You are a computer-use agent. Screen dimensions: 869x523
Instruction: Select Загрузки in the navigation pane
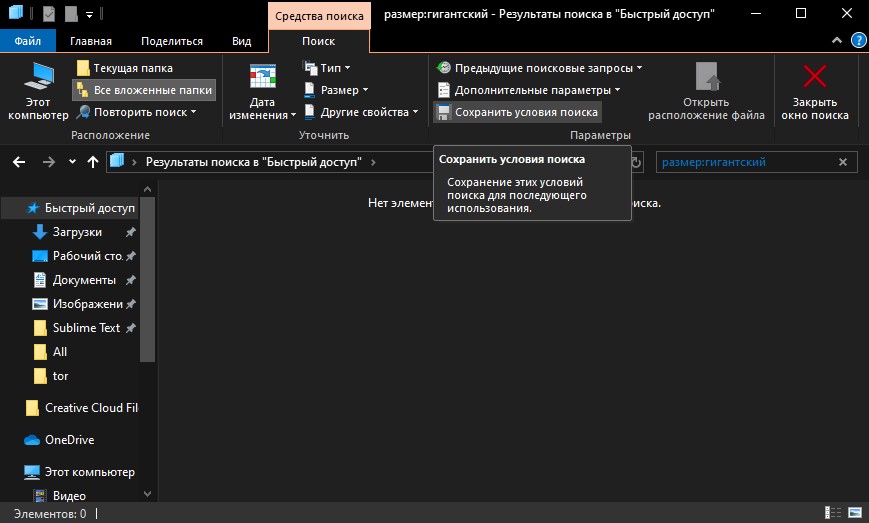pos(77,232)
